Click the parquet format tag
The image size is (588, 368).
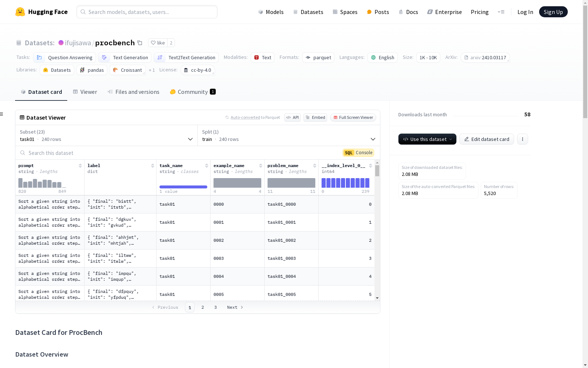point(318,57)
